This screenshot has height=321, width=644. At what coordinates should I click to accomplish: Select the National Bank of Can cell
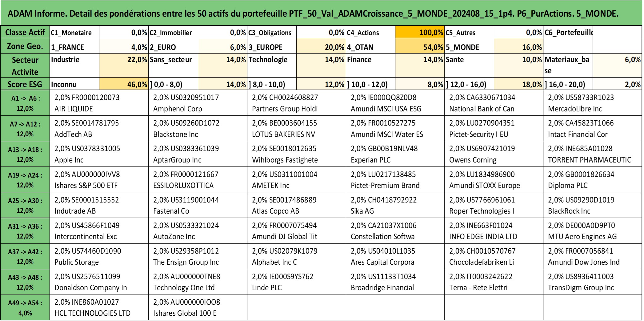(x=494, y=103)
